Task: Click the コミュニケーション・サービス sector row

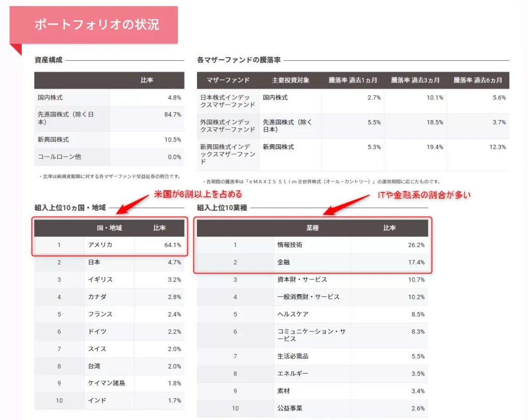Action: pyautogui.click(x=312, y=335)
